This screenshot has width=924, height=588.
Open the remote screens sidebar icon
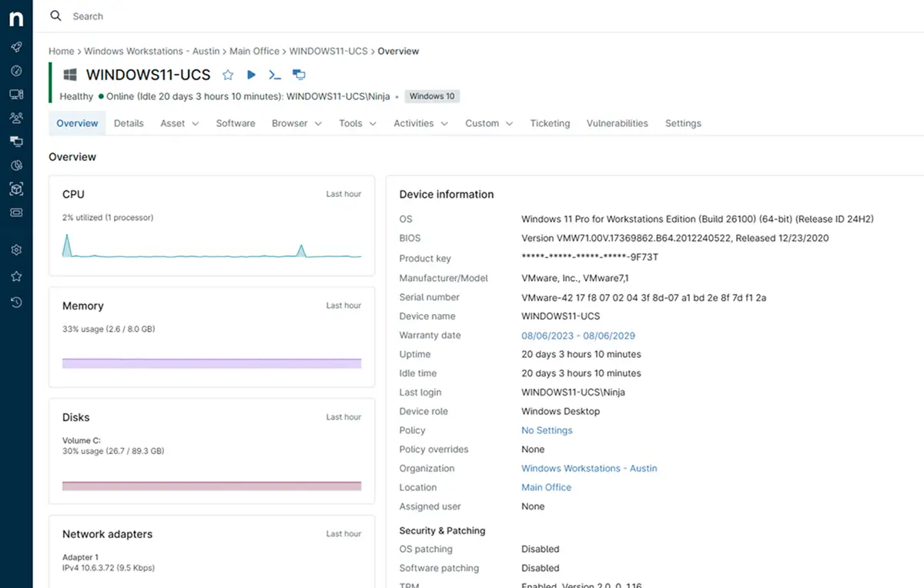16,142
